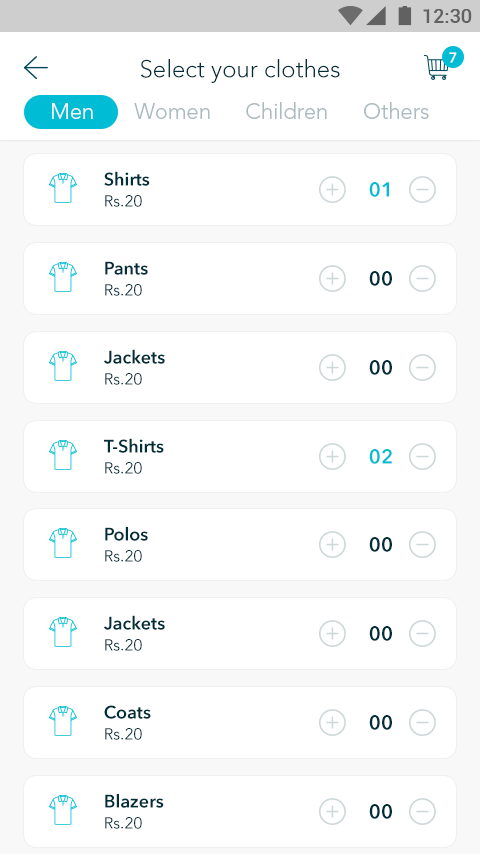480x854 pixels.
Task: Tap the shirt icon beside Coats
Action: [63, 721]
